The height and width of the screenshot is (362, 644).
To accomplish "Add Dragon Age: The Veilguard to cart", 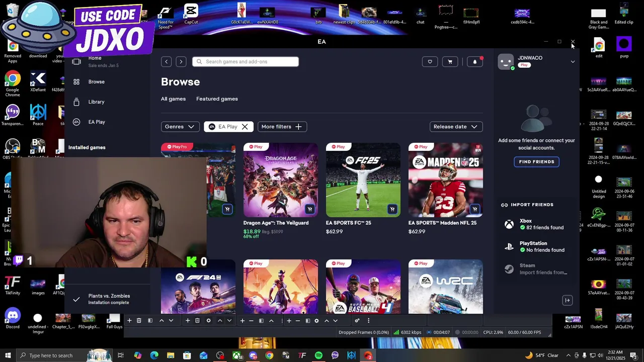I will point(309,209).
